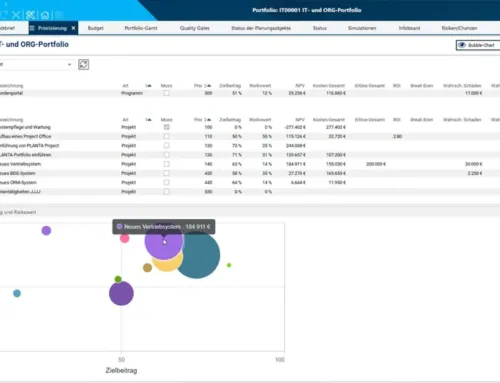Toggle Muss checkbox in the Prio 100 row

click(166, 127)
